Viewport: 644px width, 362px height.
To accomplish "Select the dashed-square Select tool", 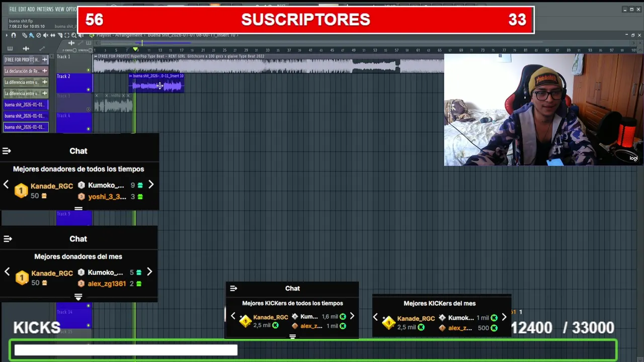I will 67,35.
